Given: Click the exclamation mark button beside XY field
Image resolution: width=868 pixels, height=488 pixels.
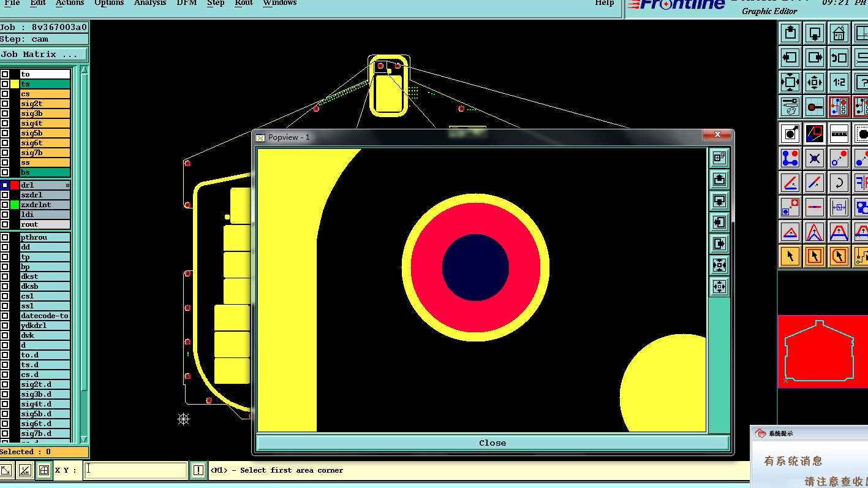Looking at the screenshot, I should [x=198, y=470].
